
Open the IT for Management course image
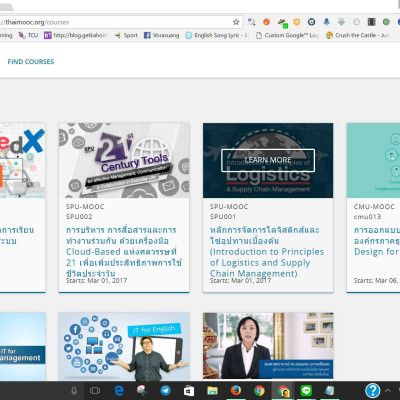tap(23, 347)
